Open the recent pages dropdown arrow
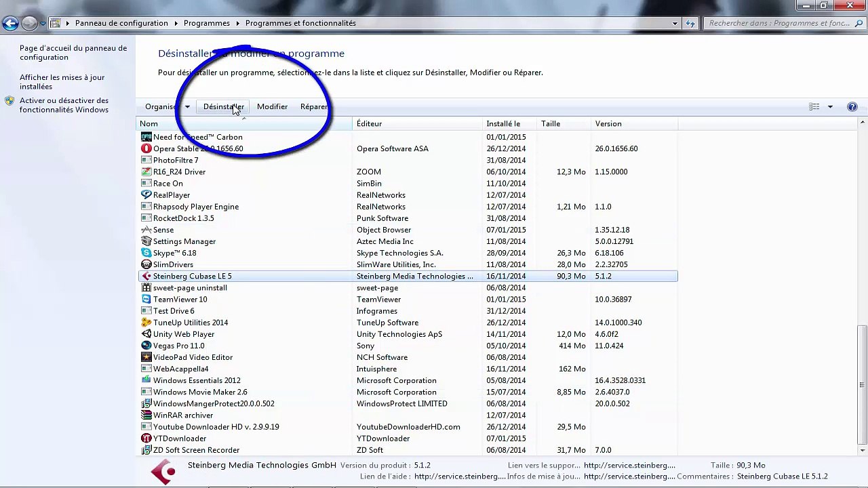 [x=43, y=24]
